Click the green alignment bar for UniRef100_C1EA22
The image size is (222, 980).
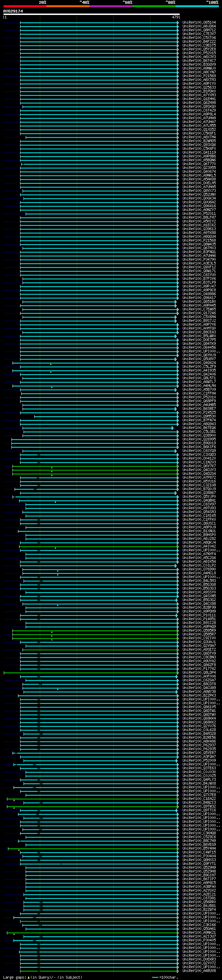pyautogui.click(x=93, y=799)
